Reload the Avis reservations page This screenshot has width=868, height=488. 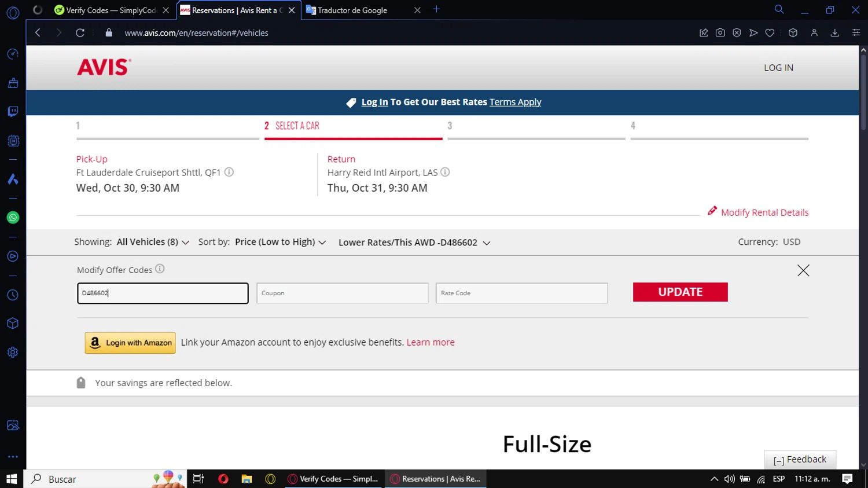point(80,33)
